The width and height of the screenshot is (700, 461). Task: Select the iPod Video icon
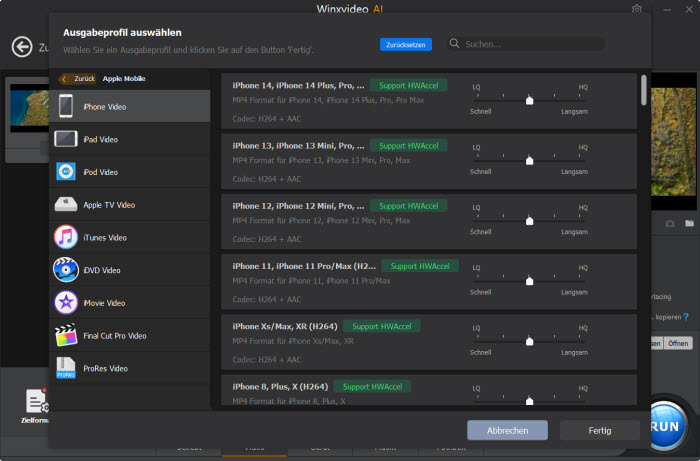66,171
